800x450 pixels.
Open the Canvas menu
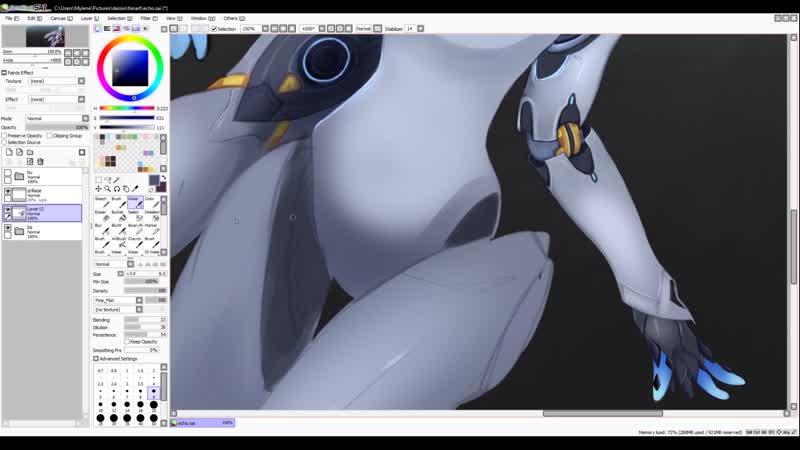(x=61, y=18)
